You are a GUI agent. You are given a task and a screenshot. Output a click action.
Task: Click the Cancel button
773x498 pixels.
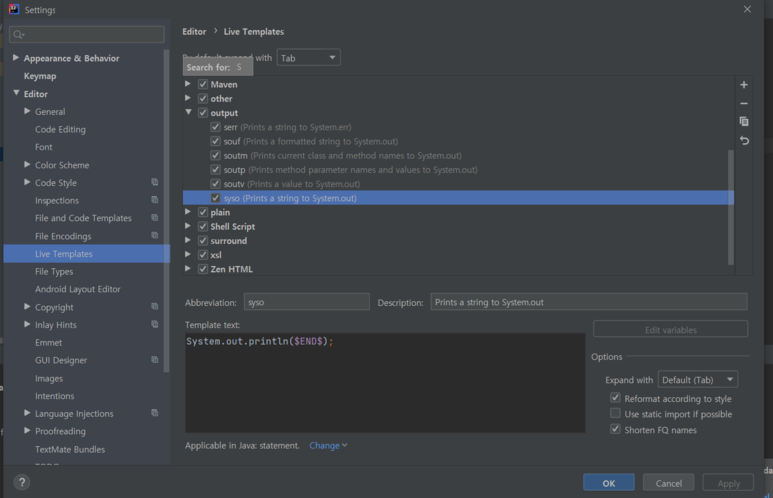click(x=668, y=483)
